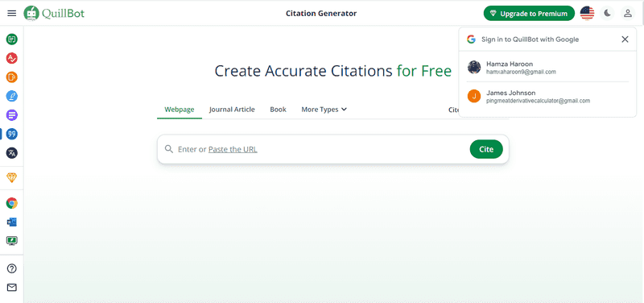Open the orange Plagiarism Checker sidebar icon
Image resolution: width=644 pixels, height=303 pixels.
(x=12, y=77)
